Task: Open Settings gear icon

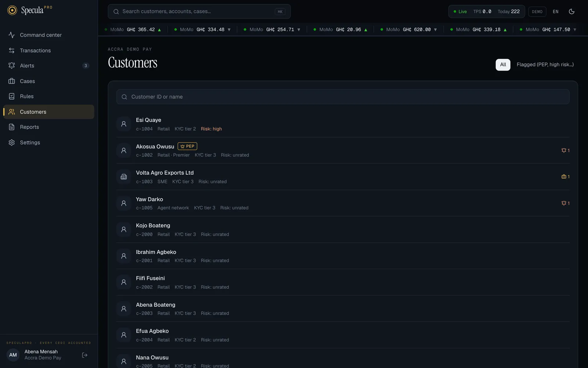Action: coord(12,142)
